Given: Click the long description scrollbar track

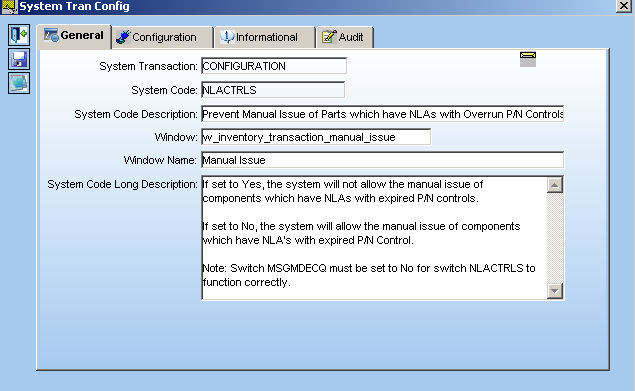Looking at the screenshot, I should click(555, 238).
